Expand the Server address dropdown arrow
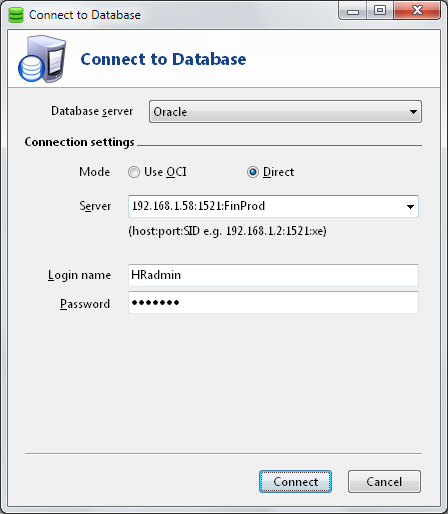The width and height of the screenshot is (448, 514). [x=410, y=207]
